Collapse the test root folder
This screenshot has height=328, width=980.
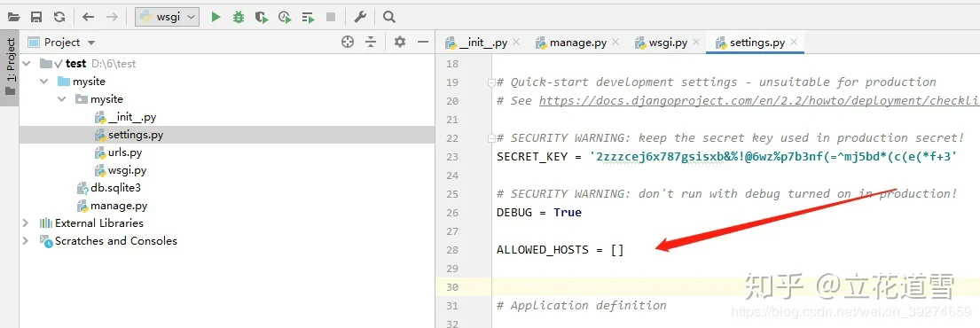coord(26,64)
